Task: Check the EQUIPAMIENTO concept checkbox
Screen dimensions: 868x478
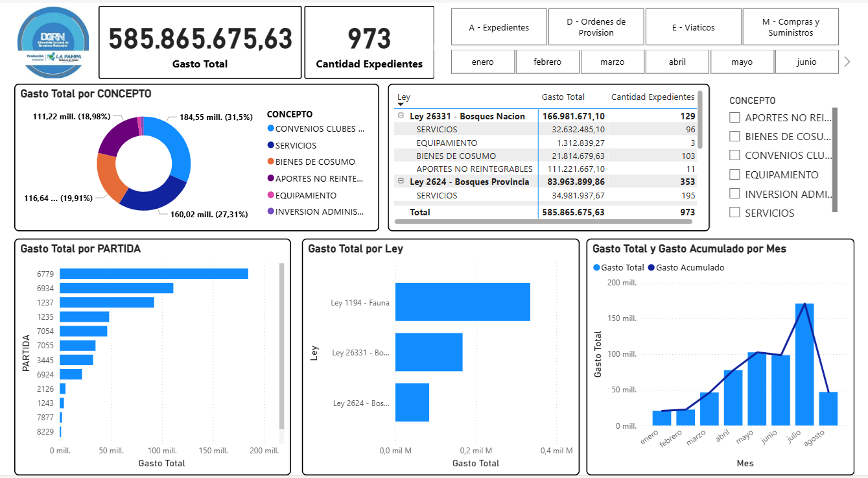Action: click(734, 174)
